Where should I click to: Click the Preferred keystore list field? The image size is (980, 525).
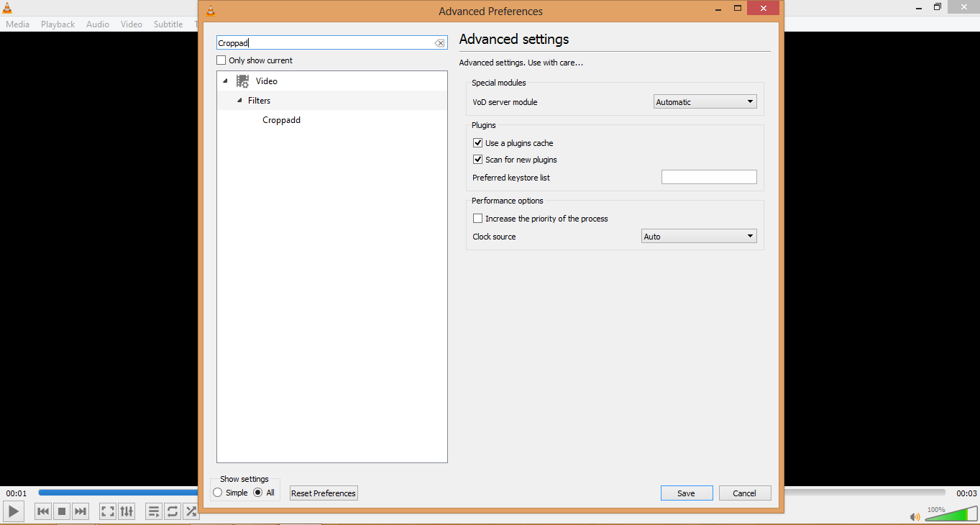(709, 177)
